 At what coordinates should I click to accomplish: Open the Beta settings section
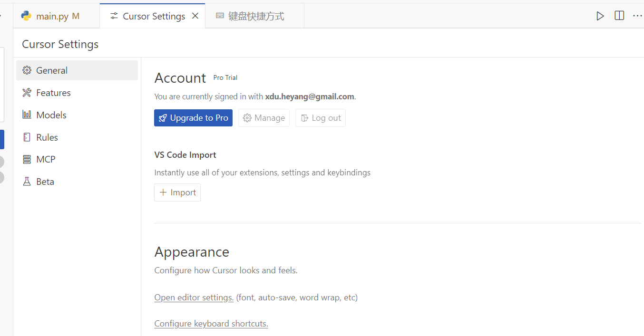pos(77,182)
